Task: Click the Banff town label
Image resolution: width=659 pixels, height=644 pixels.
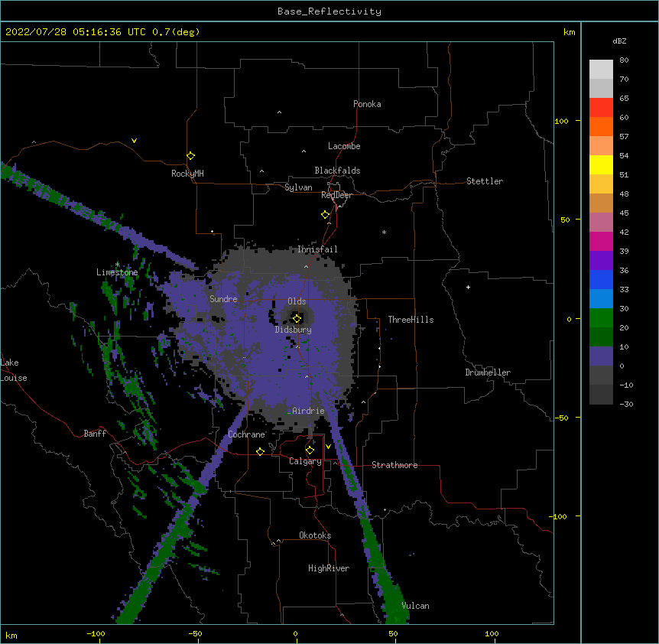Action: coord(95,434)
